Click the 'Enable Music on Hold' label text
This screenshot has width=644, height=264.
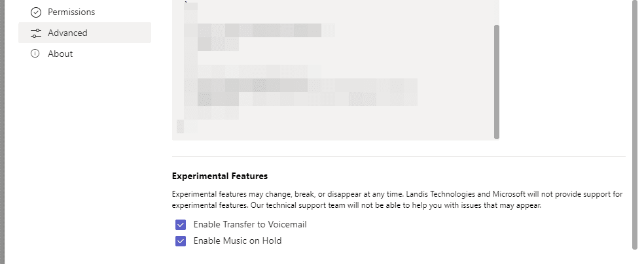[238, 241]
